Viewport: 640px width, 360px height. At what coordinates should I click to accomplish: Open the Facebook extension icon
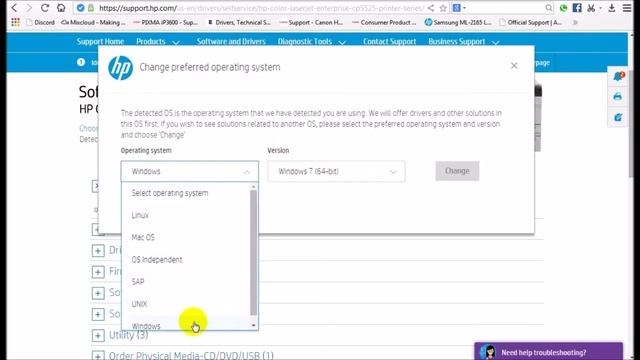pyautogui.click(x=577, y=8)
